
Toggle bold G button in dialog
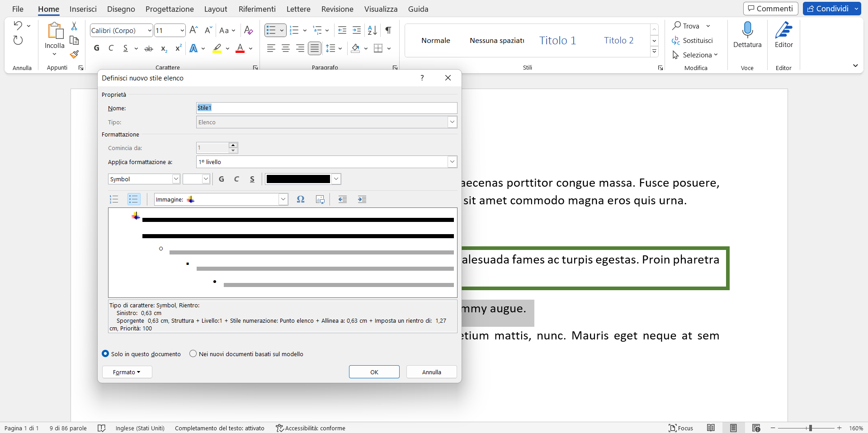tap(222, 179)
